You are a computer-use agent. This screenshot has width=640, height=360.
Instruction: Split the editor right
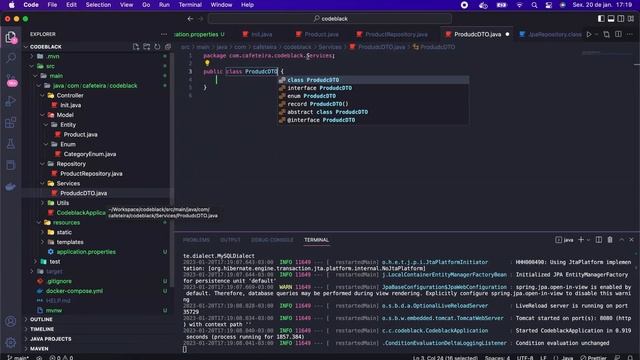click(x=618, y=34)
